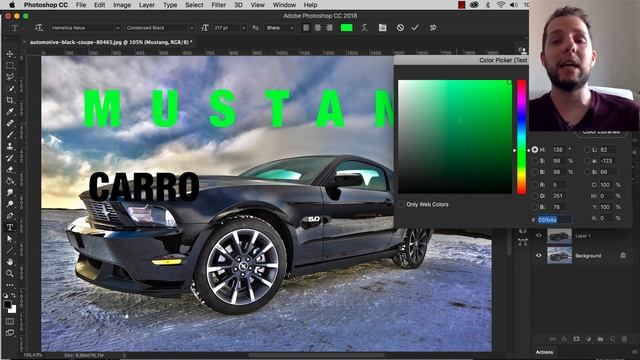Enable Only Web Colors checkbox

click(401, 204)
